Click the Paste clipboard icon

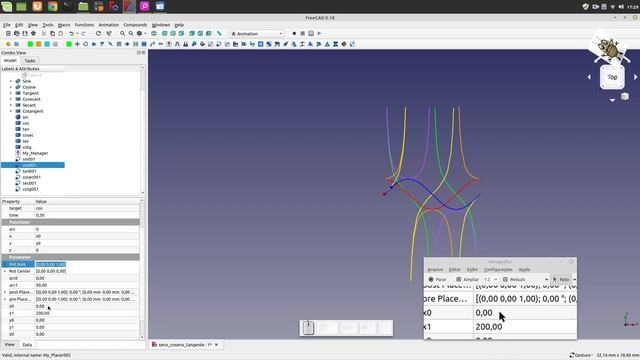tap(61, 33)
